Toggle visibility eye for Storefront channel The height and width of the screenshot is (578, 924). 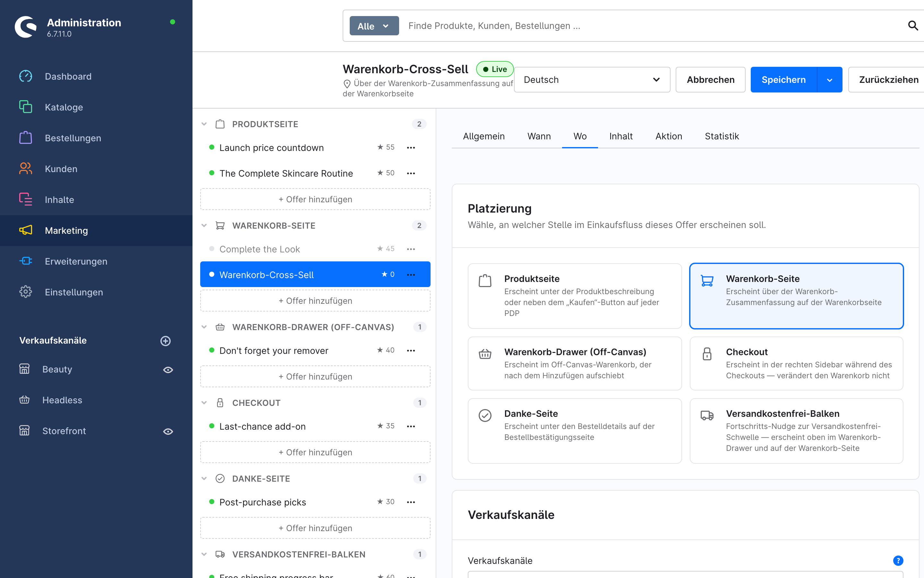tap(168, 431)
